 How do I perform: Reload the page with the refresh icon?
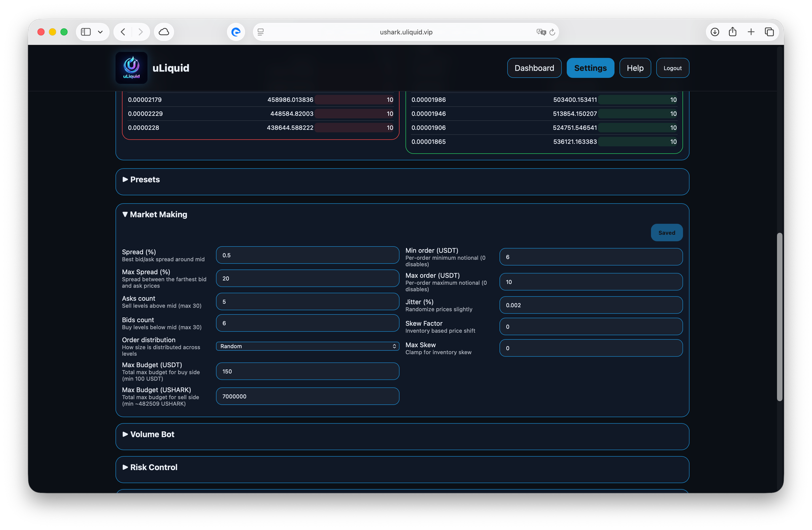coord(553,31)
